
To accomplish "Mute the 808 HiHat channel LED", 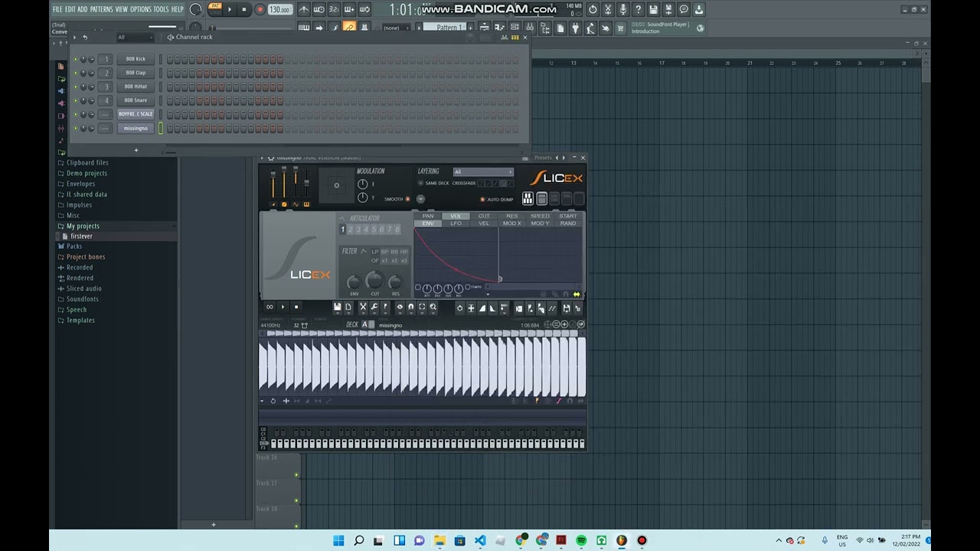I will [x=76, y=86].
